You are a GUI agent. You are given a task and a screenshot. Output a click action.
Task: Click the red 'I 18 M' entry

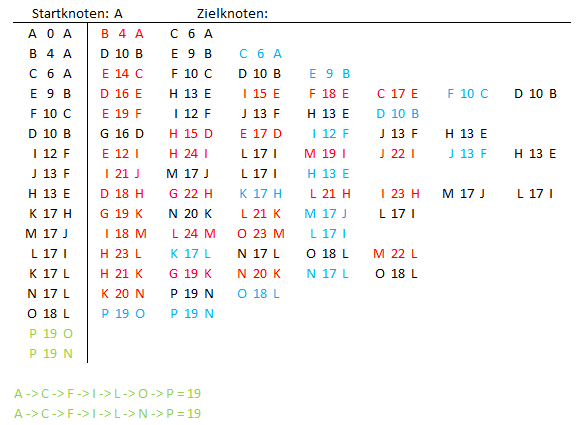[x=126, y=234]
